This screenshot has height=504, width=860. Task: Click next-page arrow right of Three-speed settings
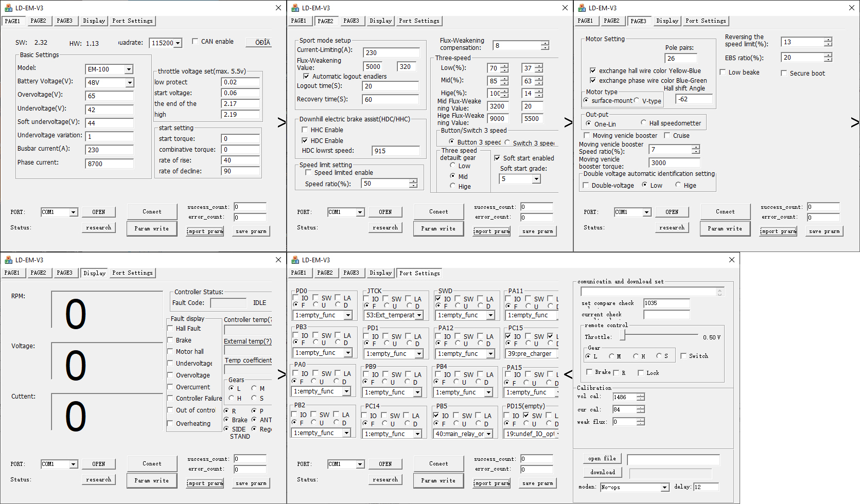568,122
